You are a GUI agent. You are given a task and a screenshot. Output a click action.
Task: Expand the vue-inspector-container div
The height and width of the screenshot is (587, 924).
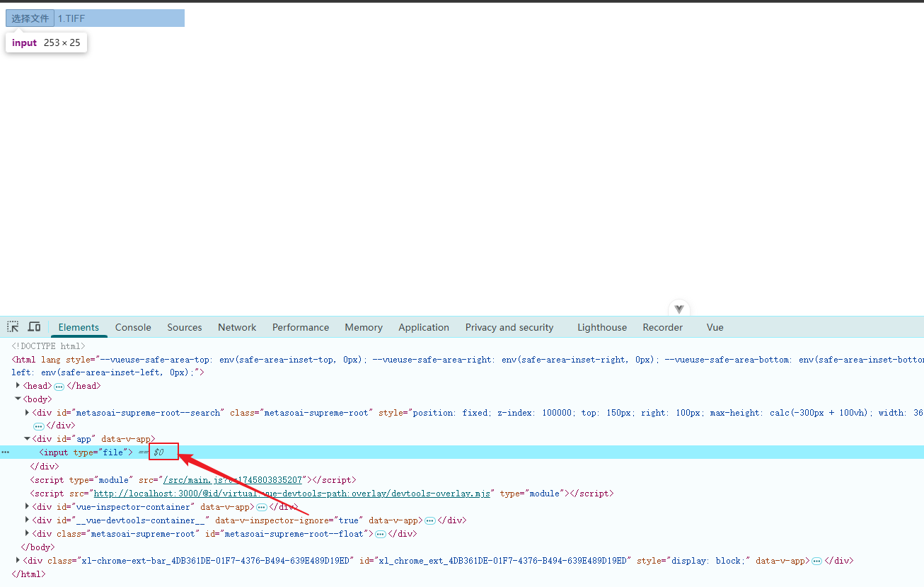pos(28,507)
